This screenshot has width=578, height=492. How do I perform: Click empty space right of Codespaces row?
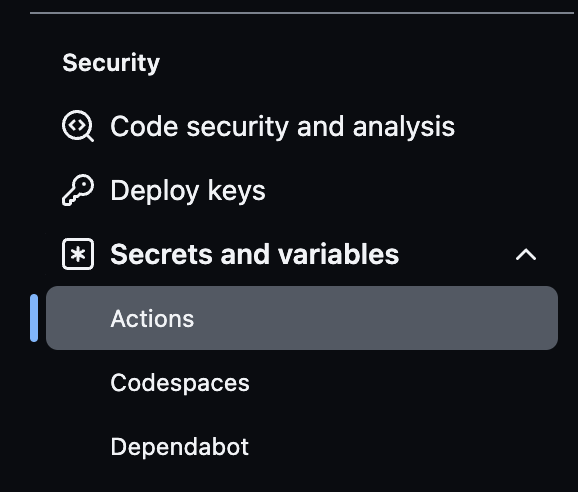405,382
